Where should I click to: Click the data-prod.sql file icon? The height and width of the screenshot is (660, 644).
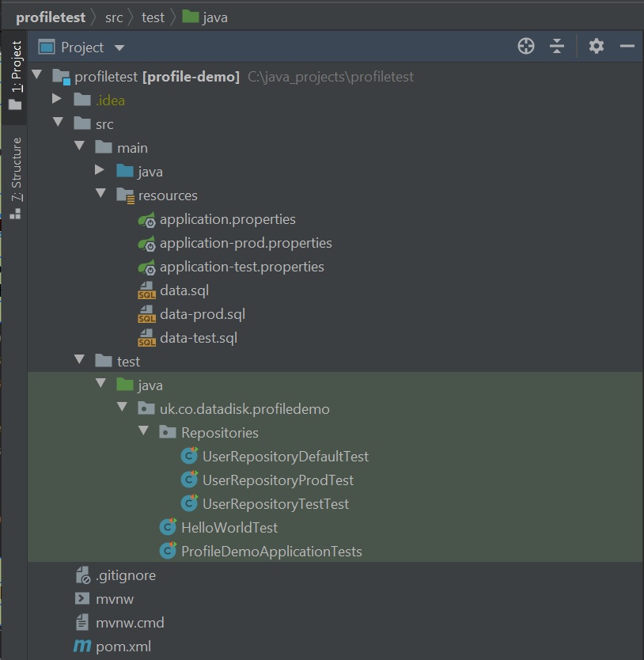pos(146,314)
